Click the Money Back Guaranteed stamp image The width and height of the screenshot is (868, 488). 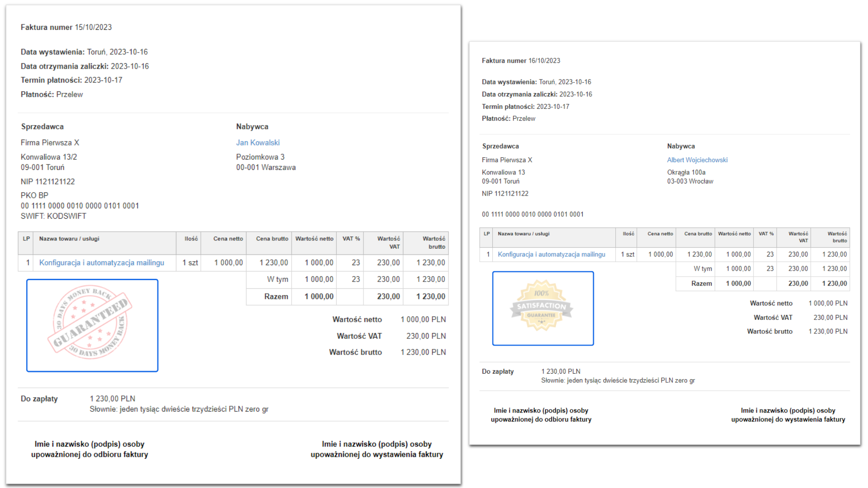92,325
